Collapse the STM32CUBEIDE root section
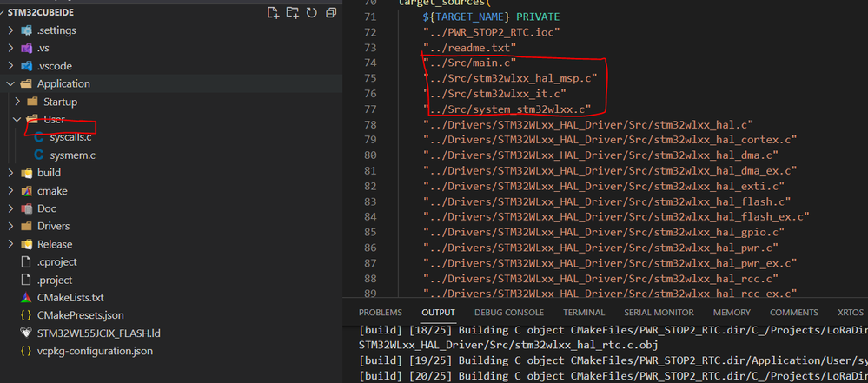868x383 pixels. tap(3, 13)
